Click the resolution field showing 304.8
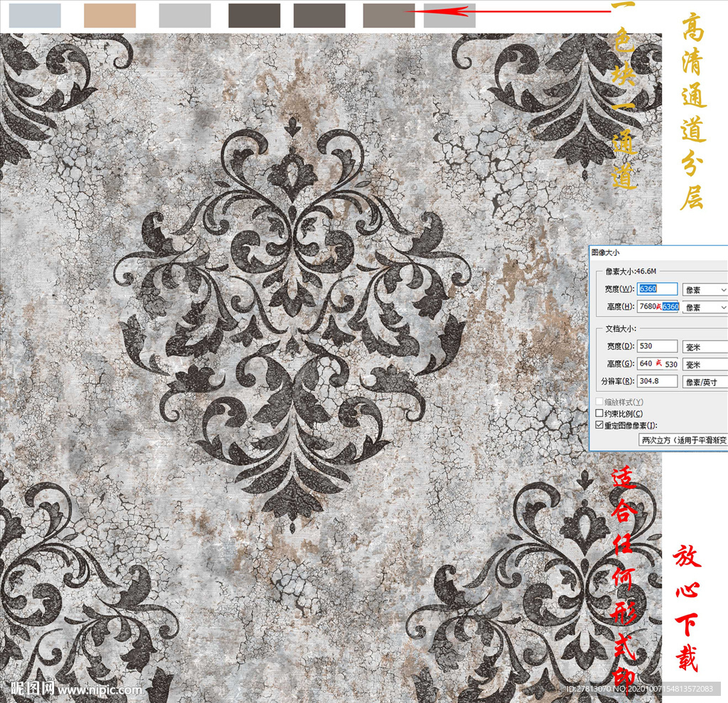This screenshot has width=728, height=703. click(x=657, y=381)
